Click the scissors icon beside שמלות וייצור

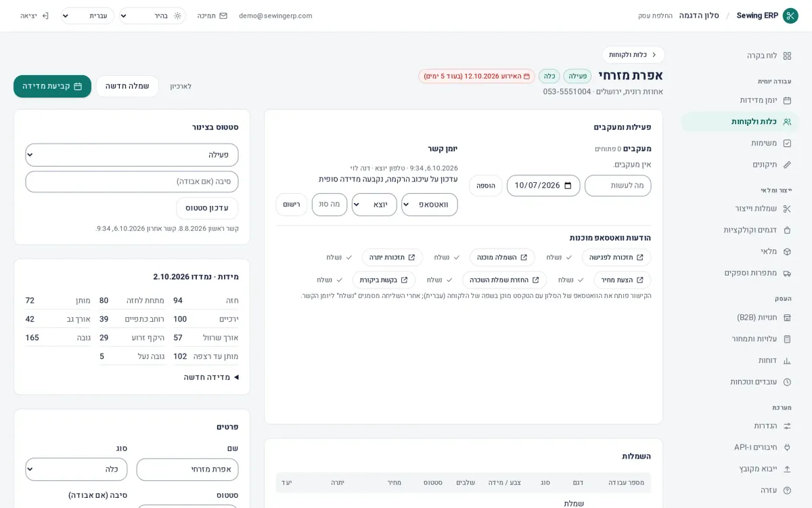click(x=787, y=209)
